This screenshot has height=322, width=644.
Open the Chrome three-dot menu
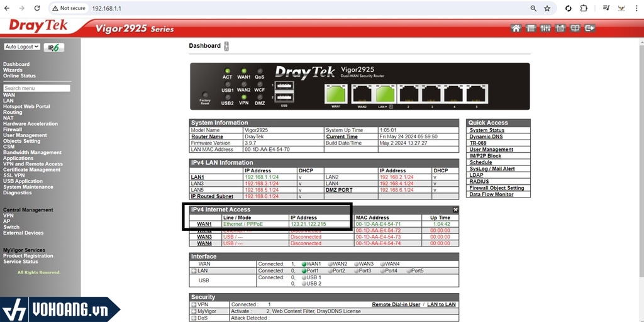[x=636, y=8]
